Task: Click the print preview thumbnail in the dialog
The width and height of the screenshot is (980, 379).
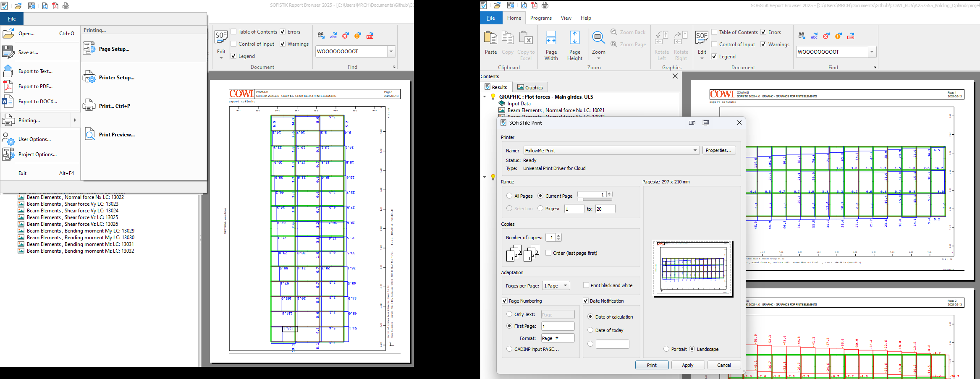Action: [692, 268]
